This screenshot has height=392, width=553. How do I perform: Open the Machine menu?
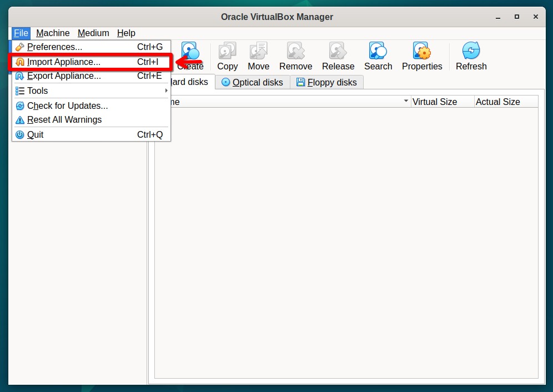pos(53,33)
